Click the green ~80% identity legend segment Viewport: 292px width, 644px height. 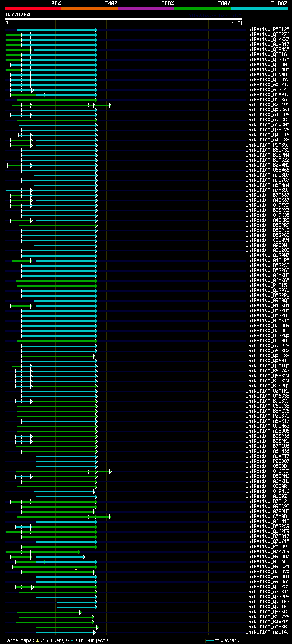click(203, 8)
